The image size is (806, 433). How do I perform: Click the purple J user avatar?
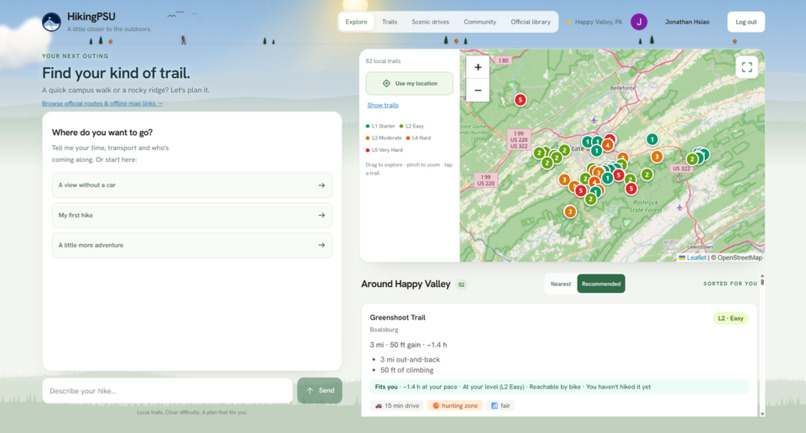(x=639, y=22)
